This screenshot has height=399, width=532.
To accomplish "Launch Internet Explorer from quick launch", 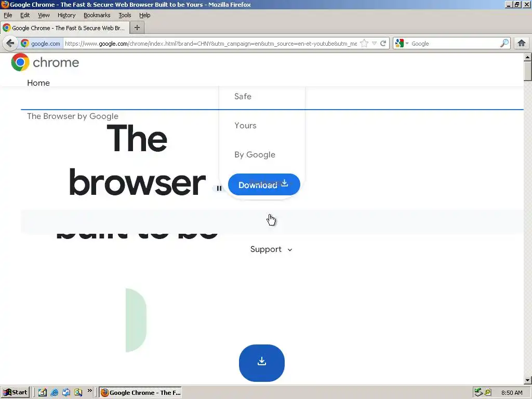I will tap(54, 393).
